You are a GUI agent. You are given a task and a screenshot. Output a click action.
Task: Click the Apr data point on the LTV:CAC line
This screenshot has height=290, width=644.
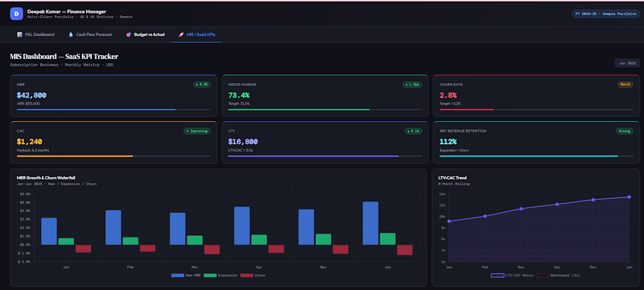coord(557,204)
